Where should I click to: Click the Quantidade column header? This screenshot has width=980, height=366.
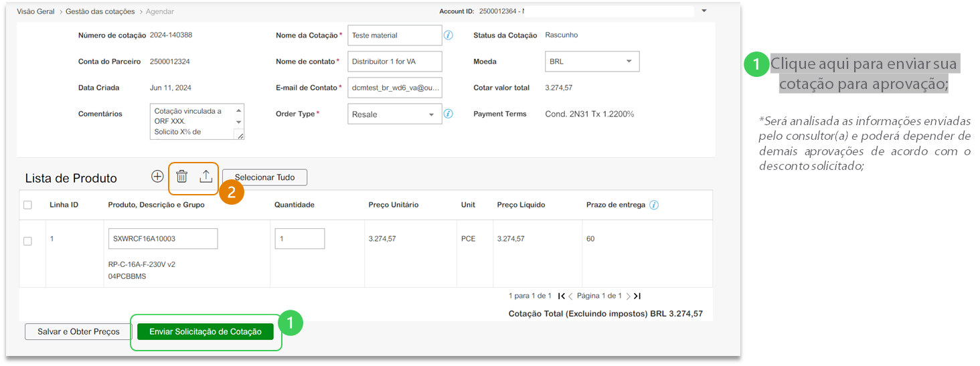pyautogui.click(x=295, y=205)
